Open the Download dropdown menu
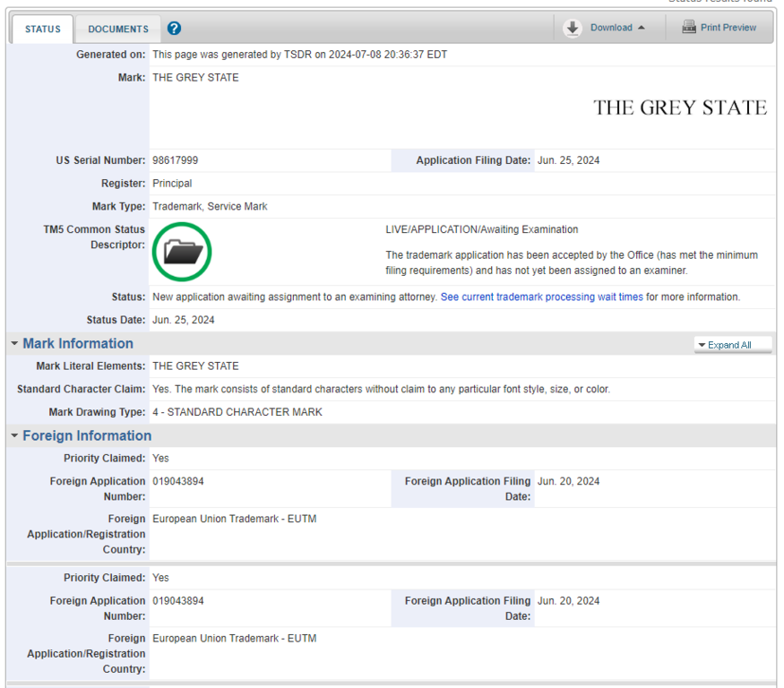The height and width of the screenshot is (688, 784). click(x=617, y=28)
